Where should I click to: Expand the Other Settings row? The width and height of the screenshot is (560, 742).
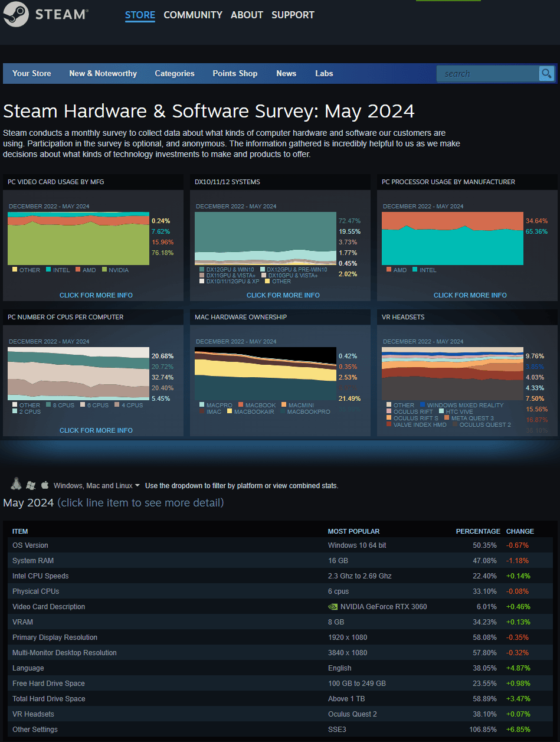tap(280, 730)
